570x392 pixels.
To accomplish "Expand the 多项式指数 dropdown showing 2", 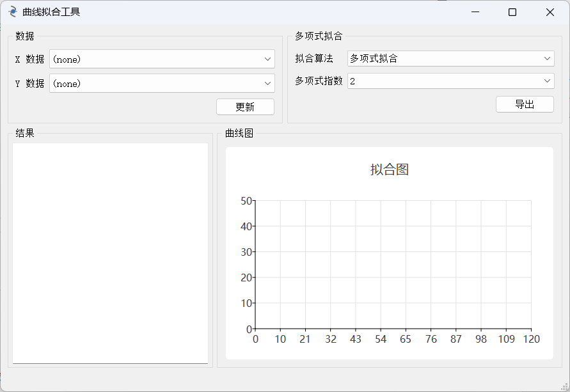I will (450, 81).
